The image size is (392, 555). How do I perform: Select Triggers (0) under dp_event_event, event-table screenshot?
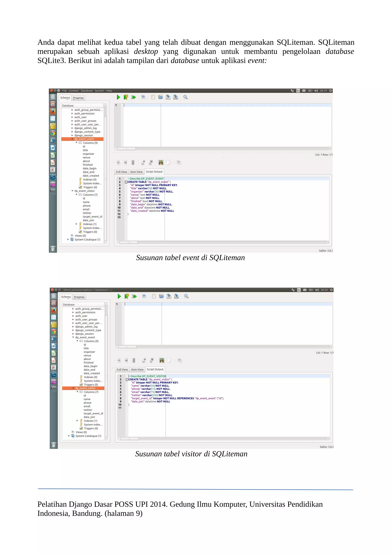(x=90, y=187)
